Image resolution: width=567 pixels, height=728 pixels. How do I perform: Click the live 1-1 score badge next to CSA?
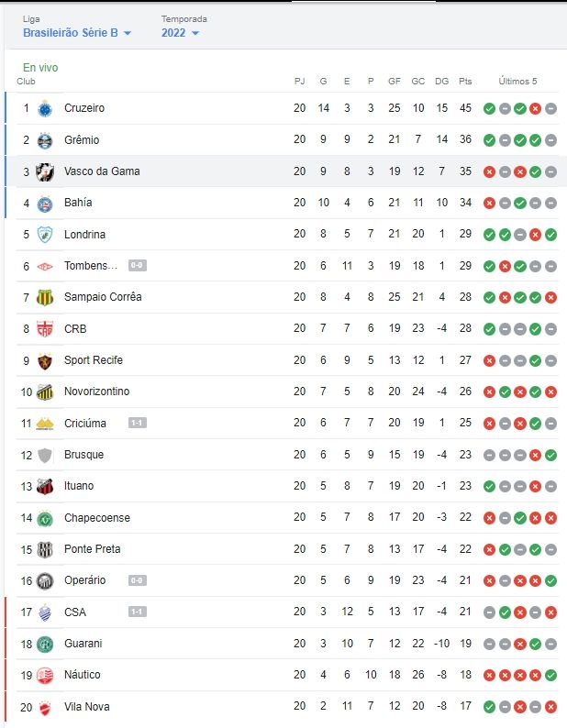(x=137, y=612)
